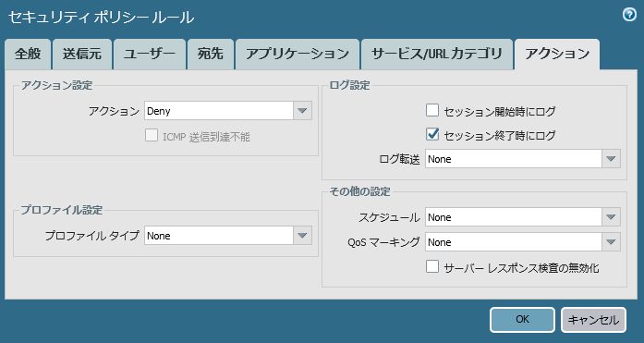Image resolution: width=644 pixels, height=343 pixels.
Task: Click the プロファイル タイプ field showing None
Action: [x=219, y=236]
